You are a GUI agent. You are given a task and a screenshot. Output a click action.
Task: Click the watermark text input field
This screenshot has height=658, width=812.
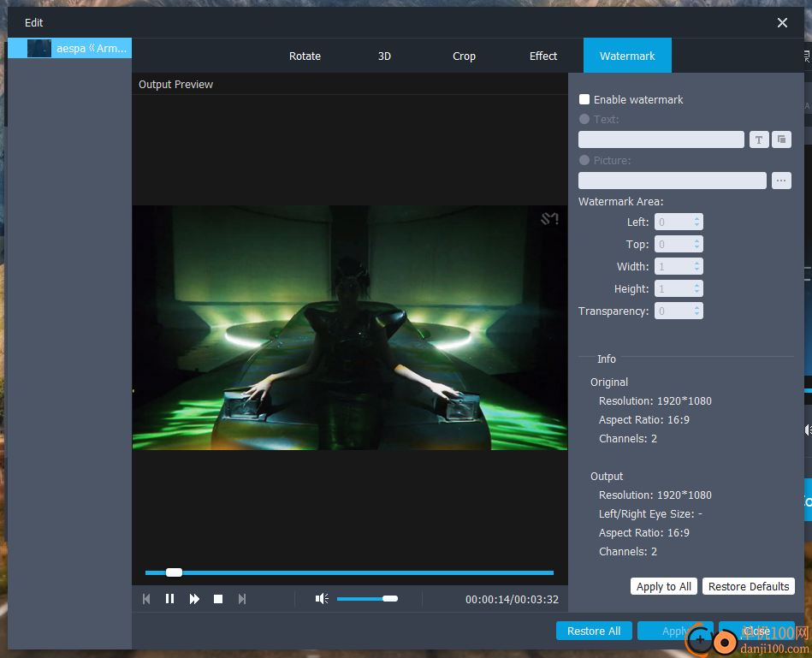point(661,139)
